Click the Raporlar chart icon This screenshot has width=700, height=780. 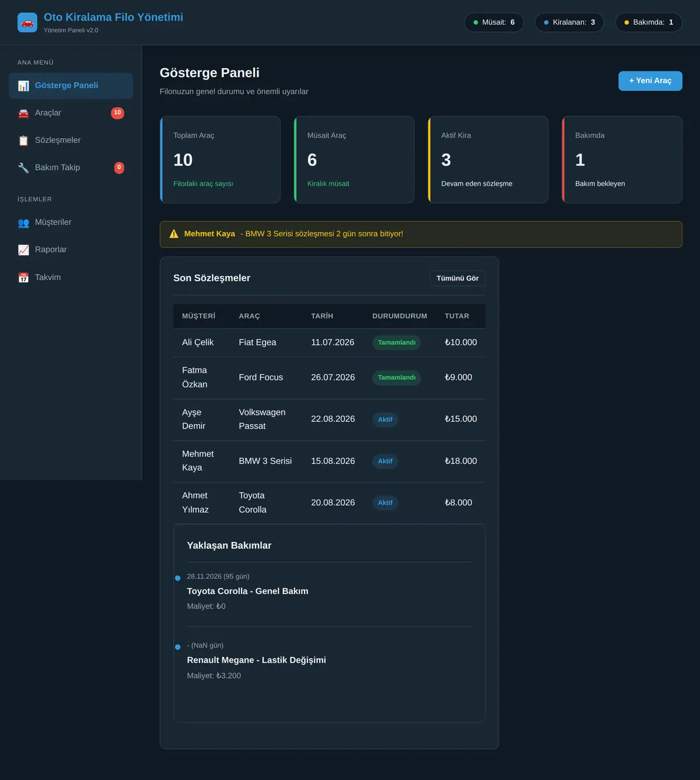click(23, 250)
